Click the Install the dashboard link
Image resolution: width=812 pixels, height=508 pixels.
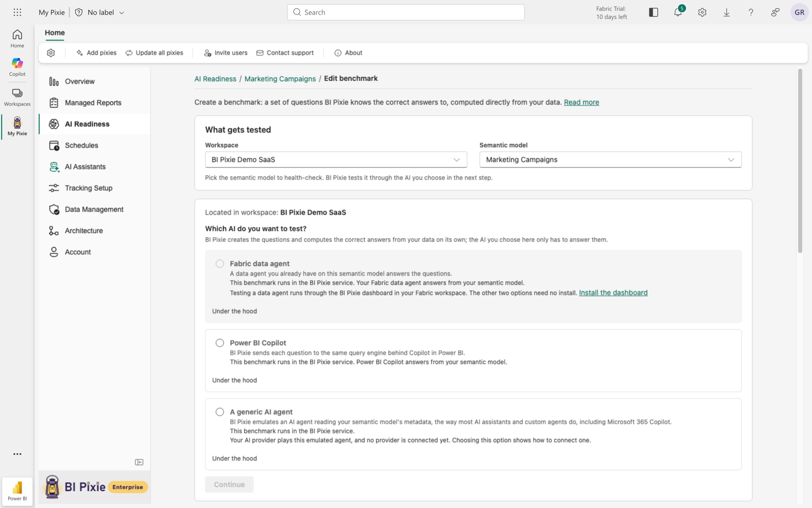click(613, 293)
